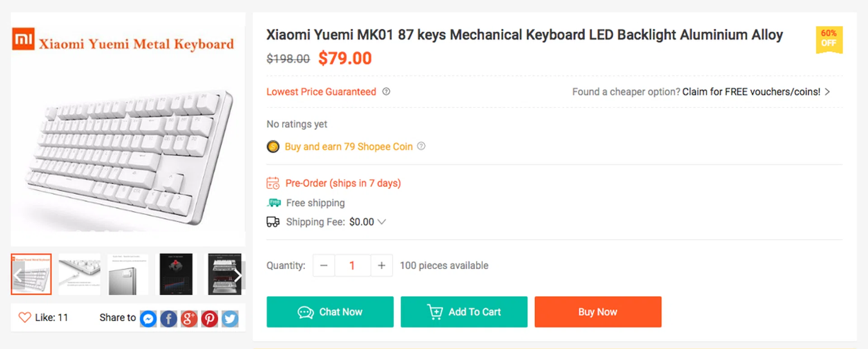Open Lowest Price Guaranteed help icon

386,92
